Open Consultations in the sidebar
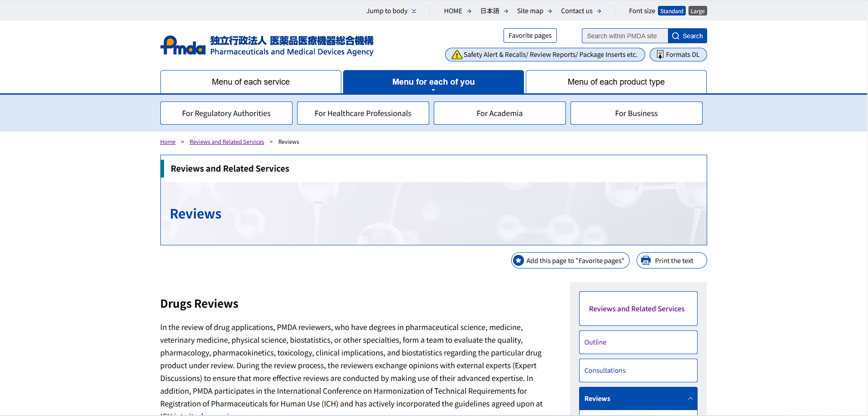This screenshot has width=868, height=416. [605, 370]
